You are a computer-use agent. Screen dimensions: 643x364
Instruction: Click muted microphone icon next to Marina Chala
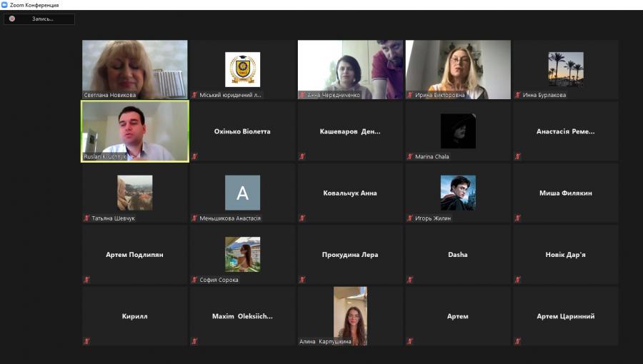(410, 156)
